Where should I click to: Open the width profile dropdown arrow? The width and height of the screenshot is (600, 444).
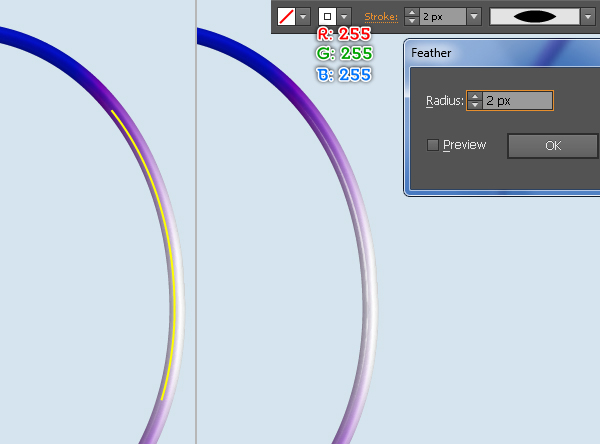588,17
